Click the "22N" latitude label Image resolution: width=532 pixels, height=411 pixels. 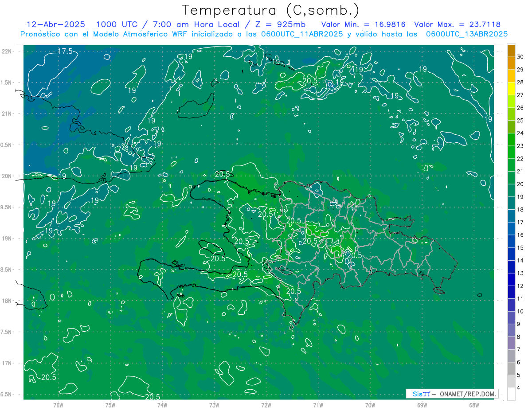click(x=7, y=51)
